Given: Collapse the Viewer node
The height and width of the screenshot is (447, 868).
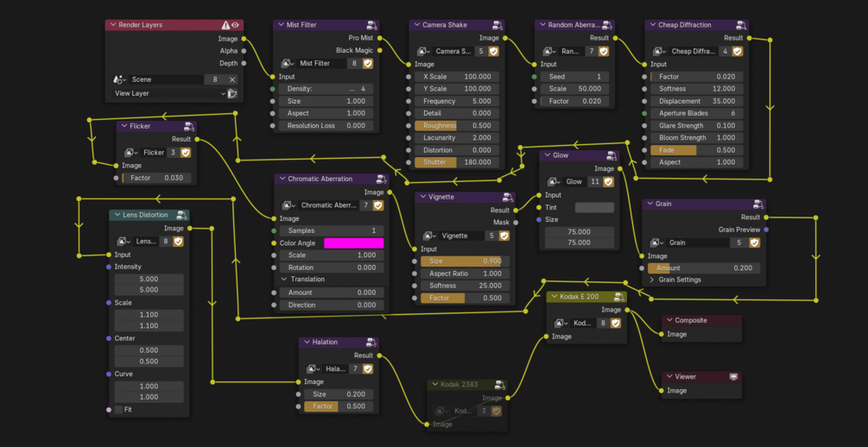Looking at the screenshot, I should (x=669, y=377).
